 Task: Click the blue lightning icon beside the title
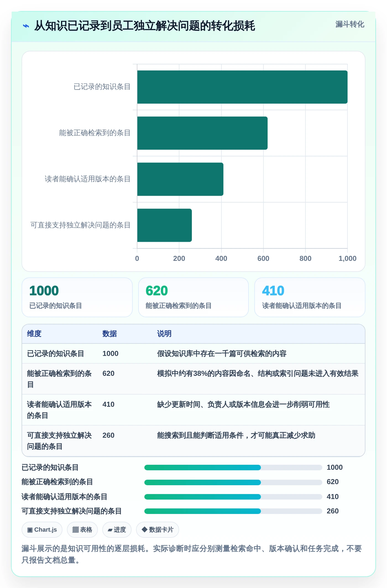(x=26, y=26)
